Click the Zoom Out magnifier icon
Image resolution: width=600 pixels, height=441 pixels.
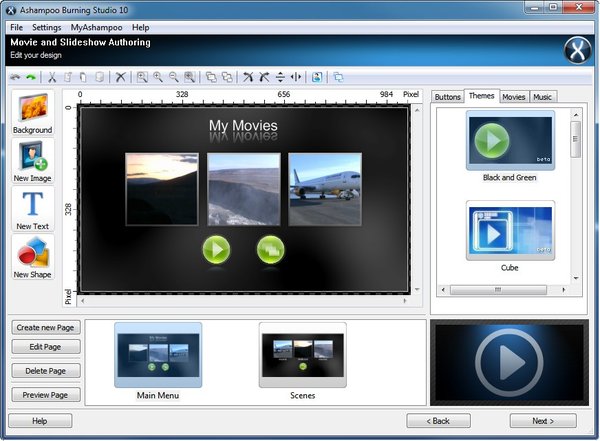(x=173, y=77)
